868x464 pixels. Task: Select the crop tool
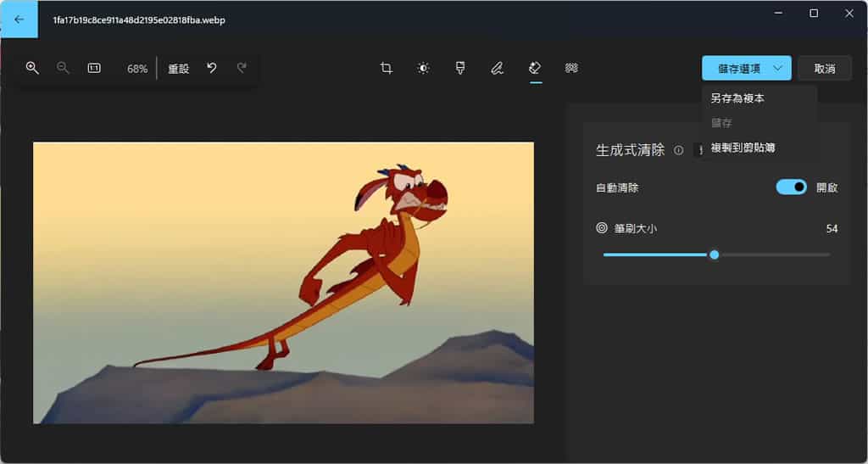click(387, 68)
